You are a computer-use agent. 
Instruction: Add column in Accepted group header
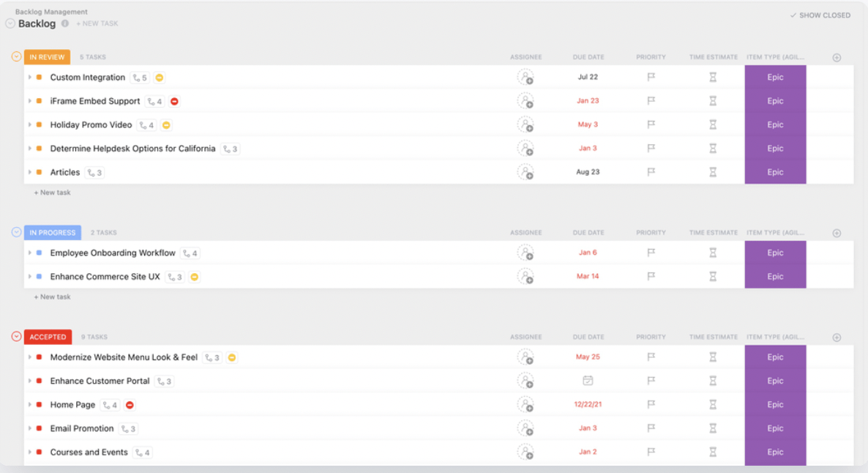837,338
